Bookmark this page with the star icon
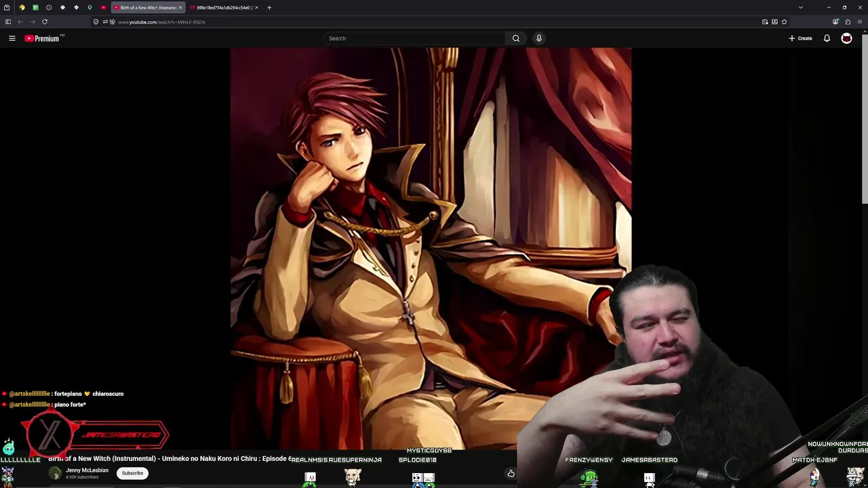This screenshot has height=488, width=868. point(784,22)
